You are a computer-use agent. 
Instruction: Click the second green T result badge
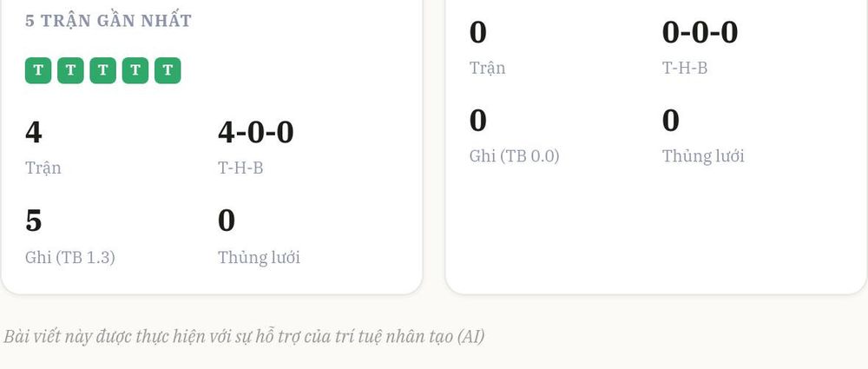coord(70,70)
